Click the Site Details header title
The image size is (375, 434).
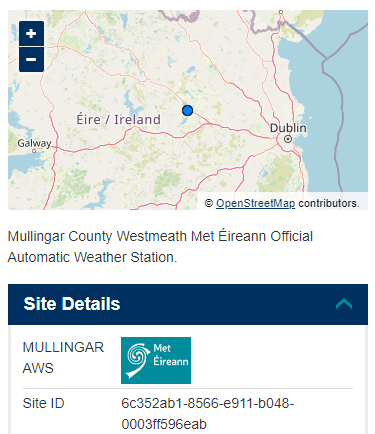tap(72, 304)
